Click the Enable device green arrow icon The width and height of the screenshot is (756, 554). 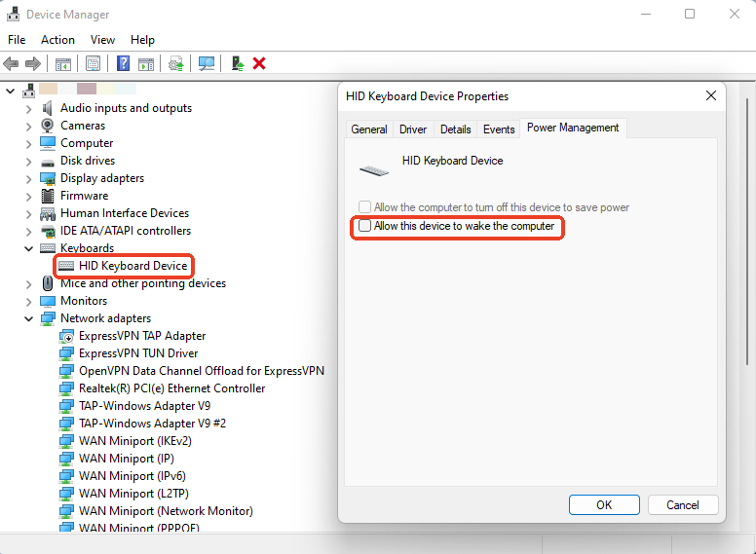pos(237,63)
